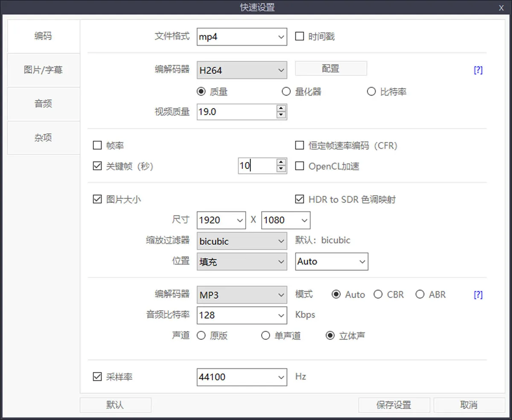Enable the 时间戳 checkbox
This screenshot has width=512, height=420.
click(300, 37)
